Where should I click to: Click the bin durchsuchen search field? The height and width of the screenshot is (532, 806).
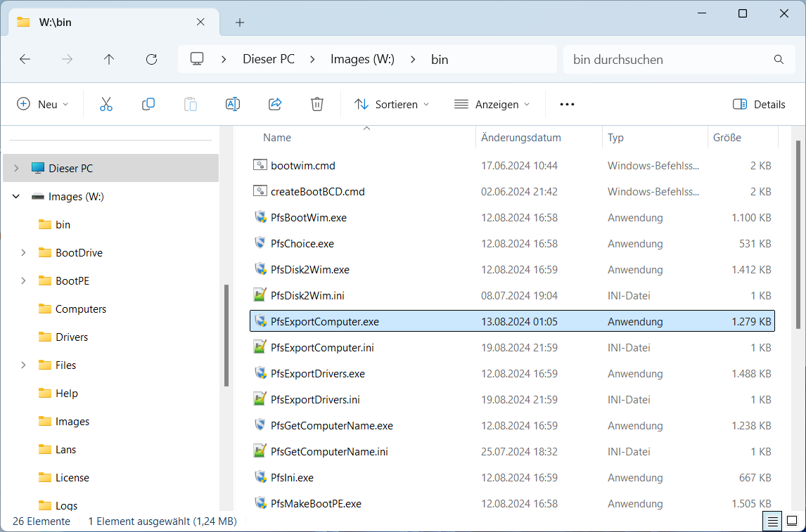[x=668, y=60]
